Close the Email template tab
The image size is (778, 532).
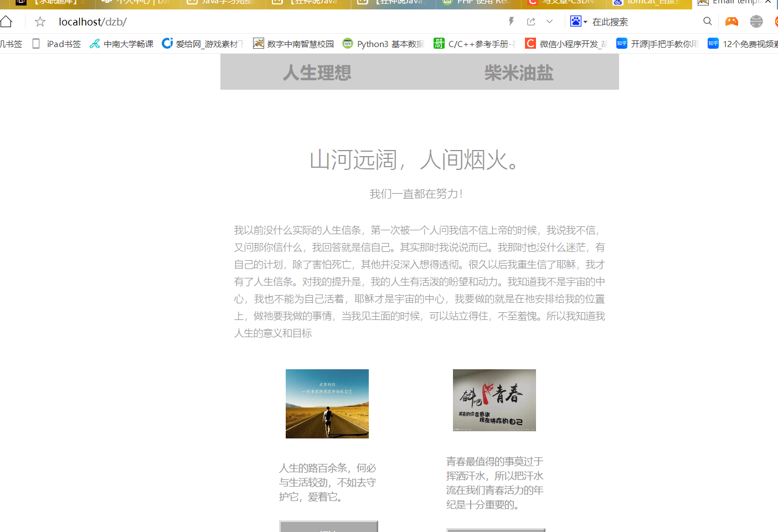(768, 2)
